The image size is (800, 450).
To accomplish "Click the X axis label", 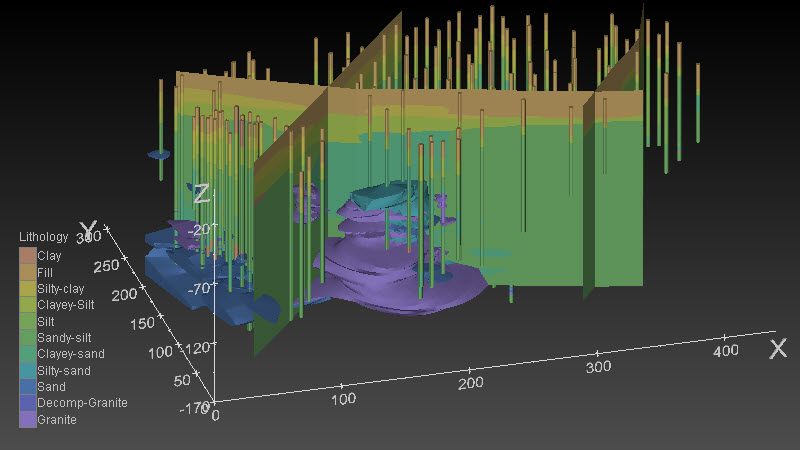I will pos(778,349).
